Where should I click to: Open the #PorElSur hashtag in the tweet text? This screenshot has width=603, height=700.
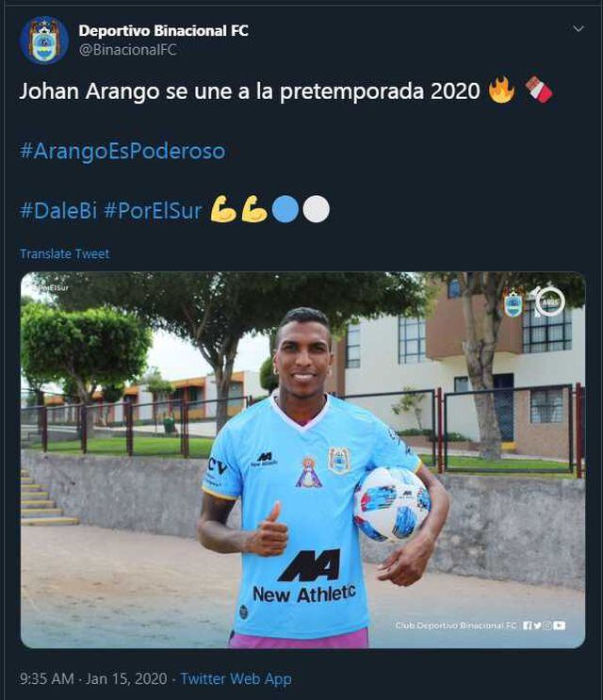pyautogui.click(x=153, y=210)
